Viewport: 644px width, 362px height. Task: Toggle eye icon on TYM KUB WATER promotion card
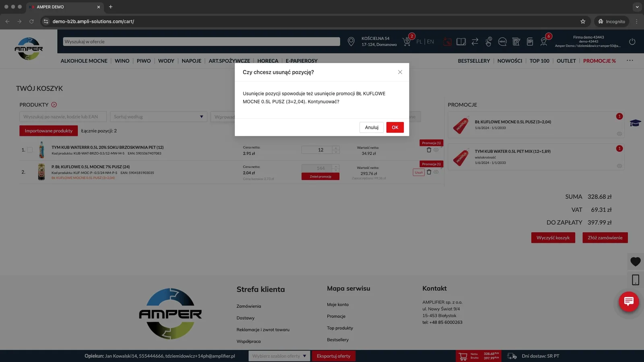click(619, 166)
